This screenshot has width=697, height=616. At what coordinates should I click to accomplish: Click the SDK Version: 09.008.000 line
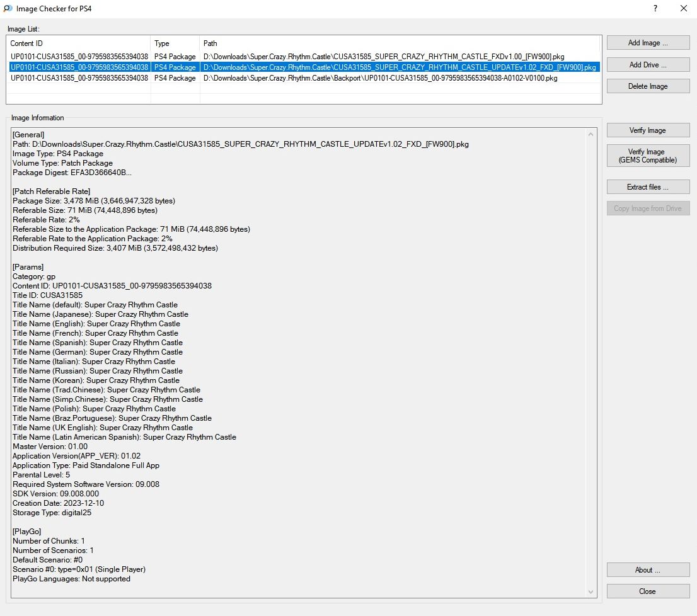coord(56,494)
